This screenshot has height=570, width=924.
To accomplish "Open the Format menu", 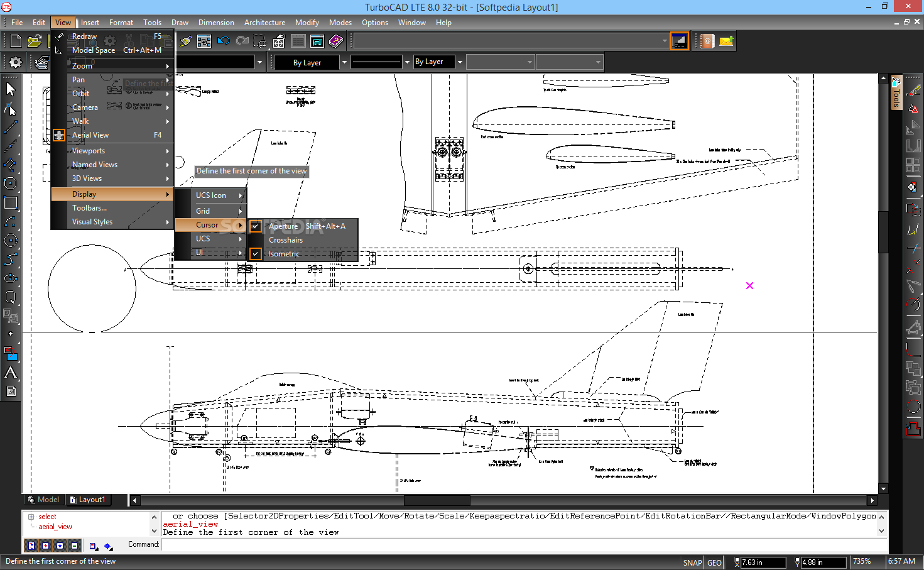I will click(121, 23).
